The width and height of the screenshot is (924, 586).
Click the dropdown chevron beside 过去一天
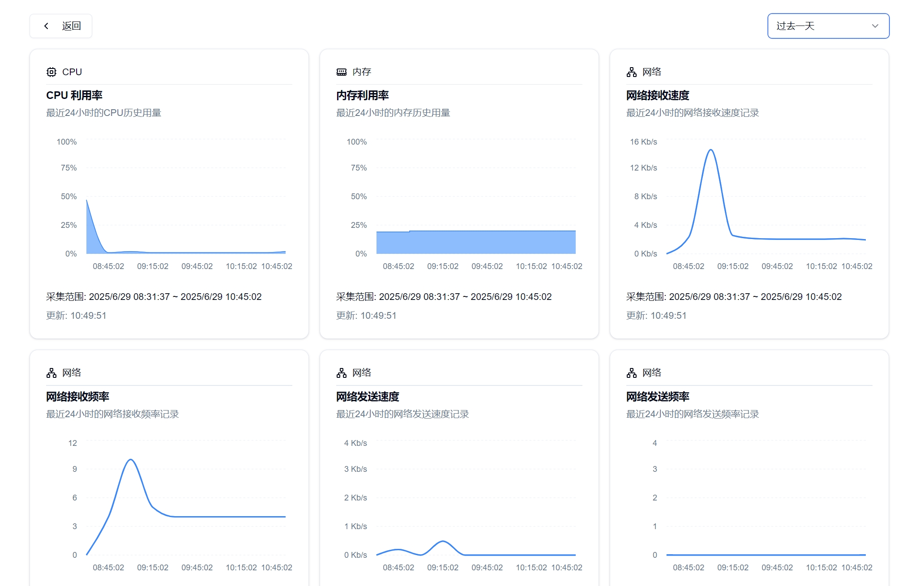point(875,26)
